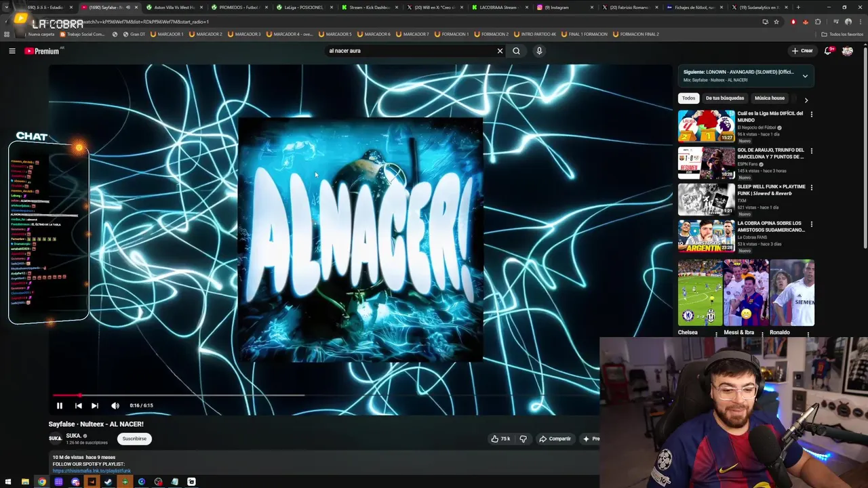Viewport: 868px width, 488px height.
Task: Switch to 'Aston Villa Vs West Ham' tab
Action: click(174, 7)
